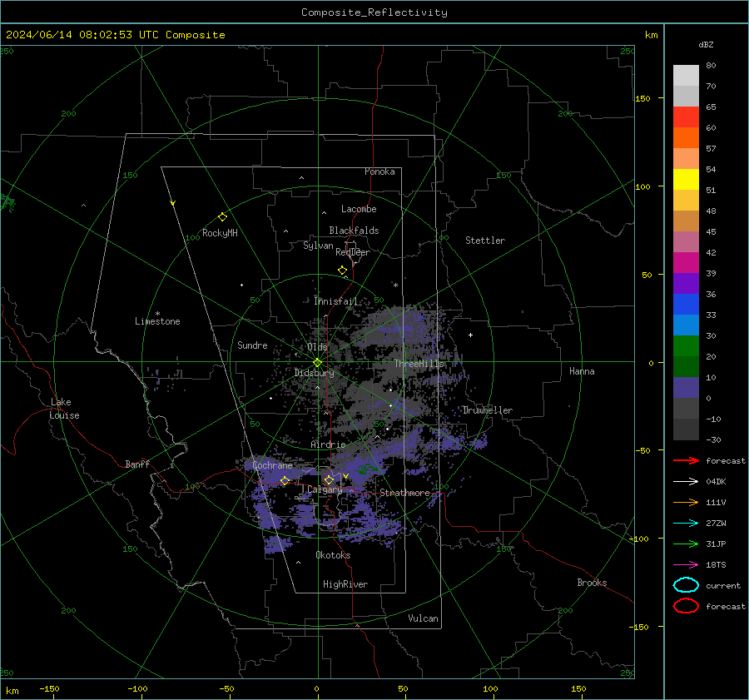Viewport: 749px width, 700px height.
Task: Click the green 31JP arrow legend icon
Action: [x=686, y=544]
